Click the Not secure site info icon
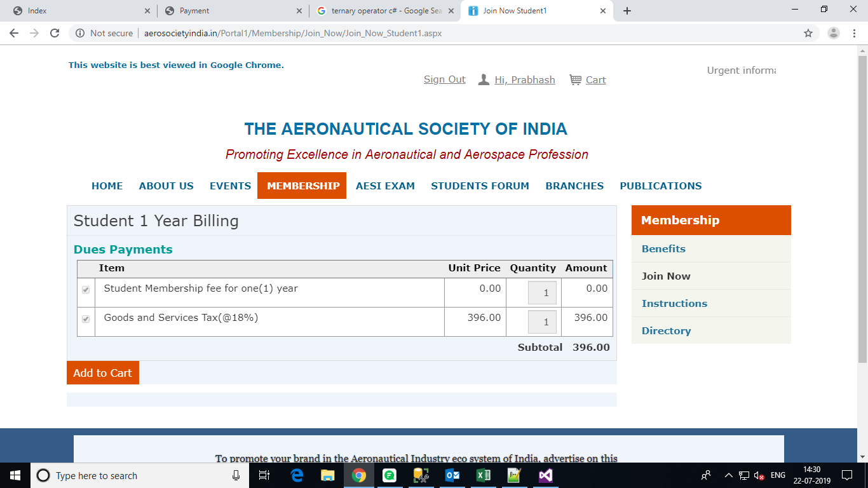 81,33
